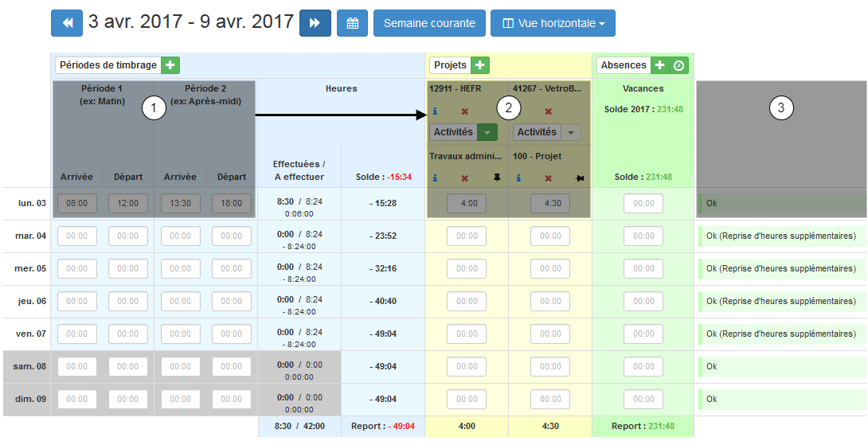The width and height of the screenshot is (868, 445).
Task: Toggle the pin on Travaux admini activity
Action: click(498, 178)
